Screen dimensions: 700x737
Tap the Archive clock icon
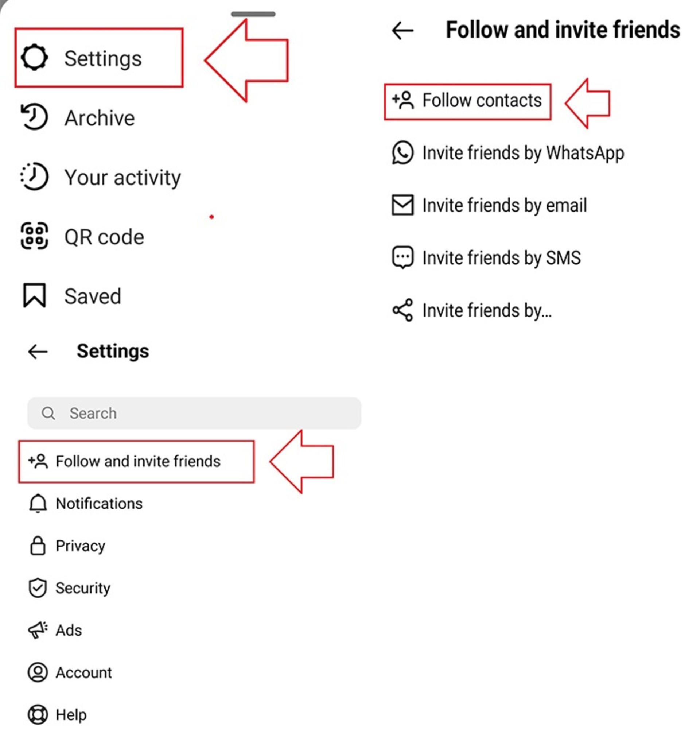coord(34,117)
